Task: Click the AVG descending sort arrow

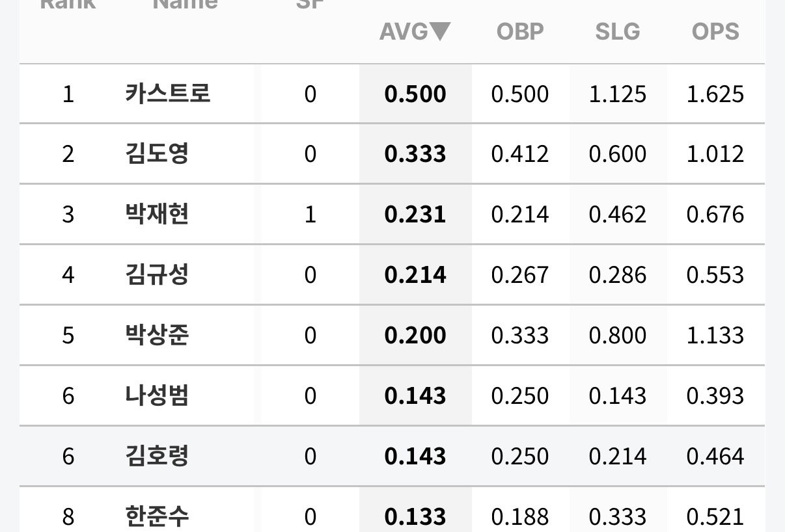Action: click(x=440, y=31)
